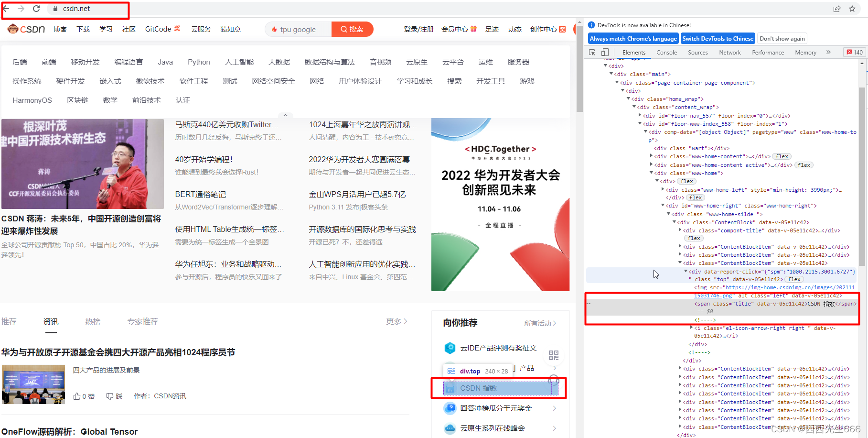Open 博客 in the top navigation
868x438 pixels.
[60, 29]
